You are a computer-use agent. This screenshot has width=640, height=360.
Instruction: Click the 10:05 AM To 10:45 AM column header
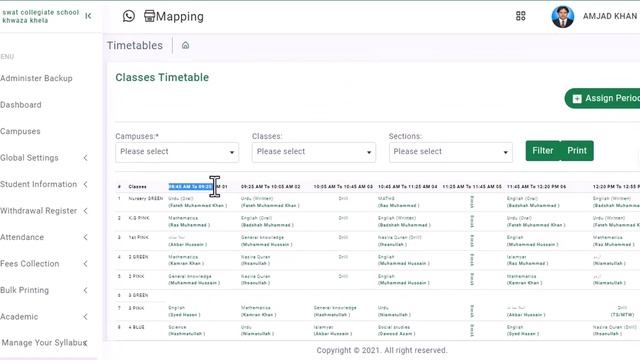point(343,187)
